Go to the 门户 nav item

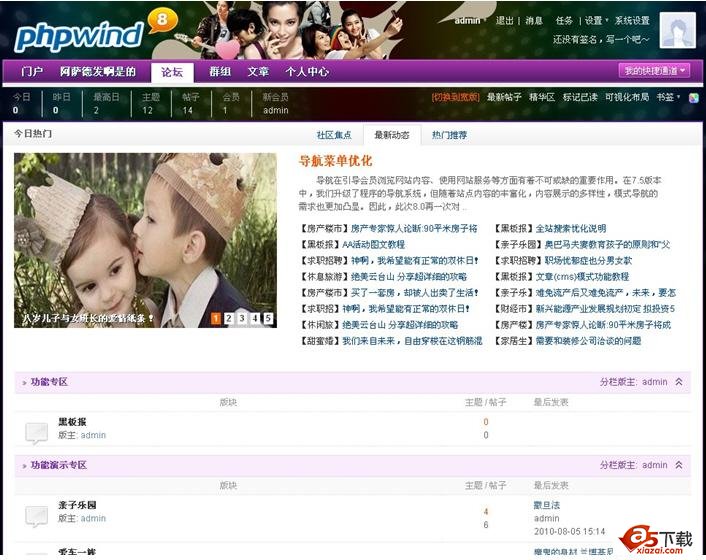pyautogui.click(x=32, y=72)
